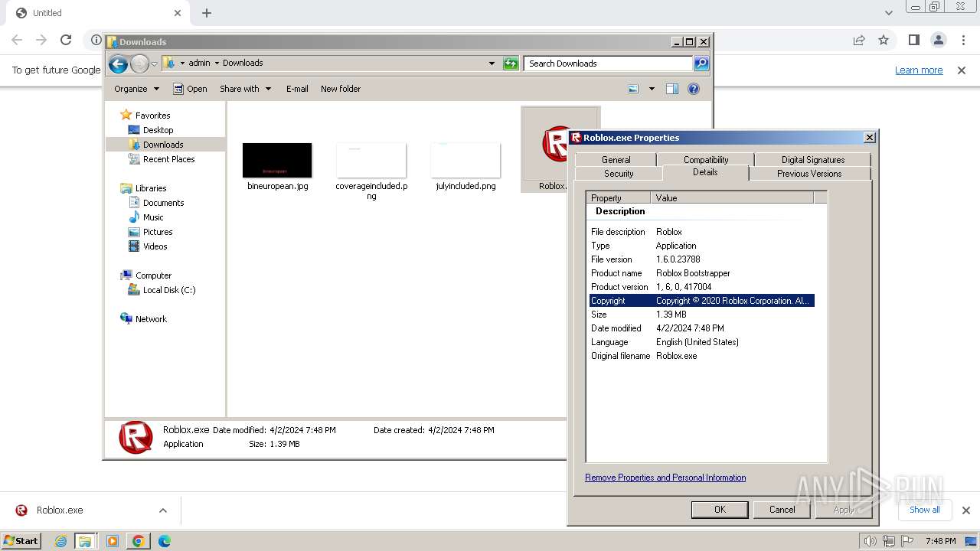Switch to the Digital Signatures tab
The height and width of the screenshot is (551, 980).
tap(813, 159)
